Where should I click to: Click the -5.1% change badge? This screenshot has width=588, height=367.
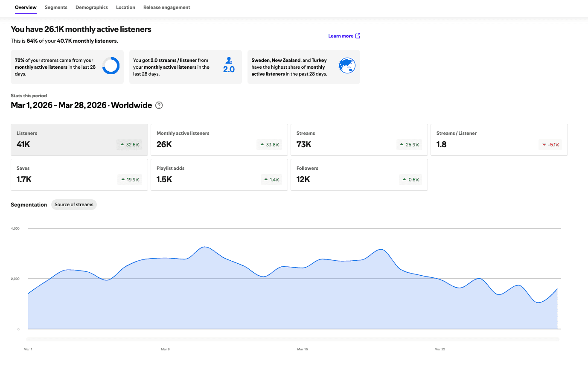click(x=550, y=145)
